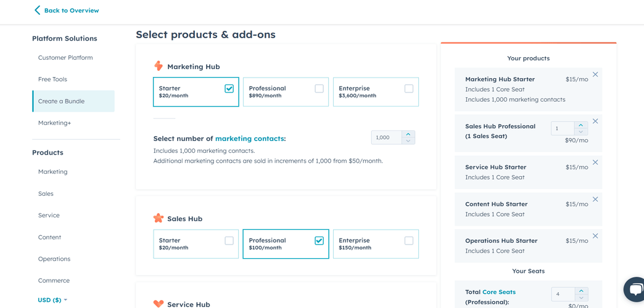Decrease marketing contacts with down arrow
The height and width of the screenshot is (308, 644).
[408, 140]
